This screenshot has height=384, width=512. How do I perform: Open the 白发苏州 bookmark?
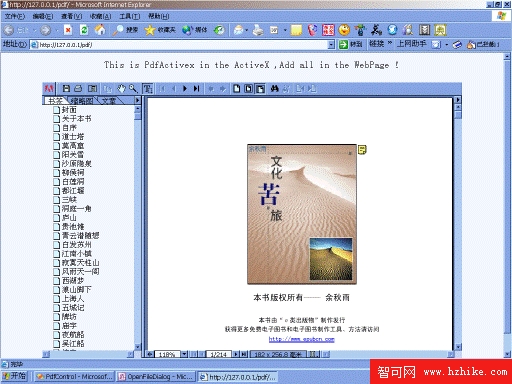pos(77,245)
